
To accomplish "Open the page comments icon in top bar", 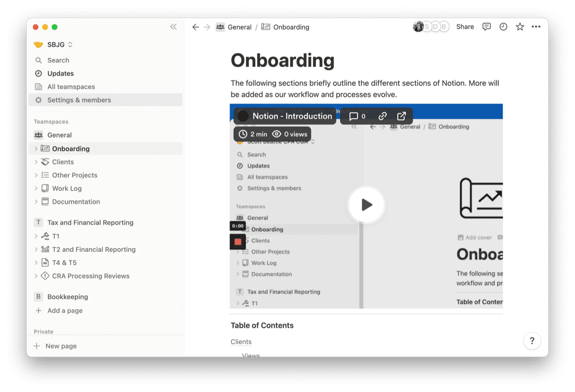I will (x=486, y=27).
